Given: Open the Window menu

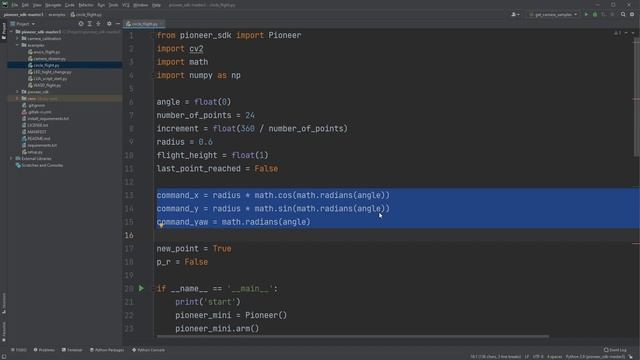Looking at the screenshot, I should pyautogui.click(x=141, y=5).
